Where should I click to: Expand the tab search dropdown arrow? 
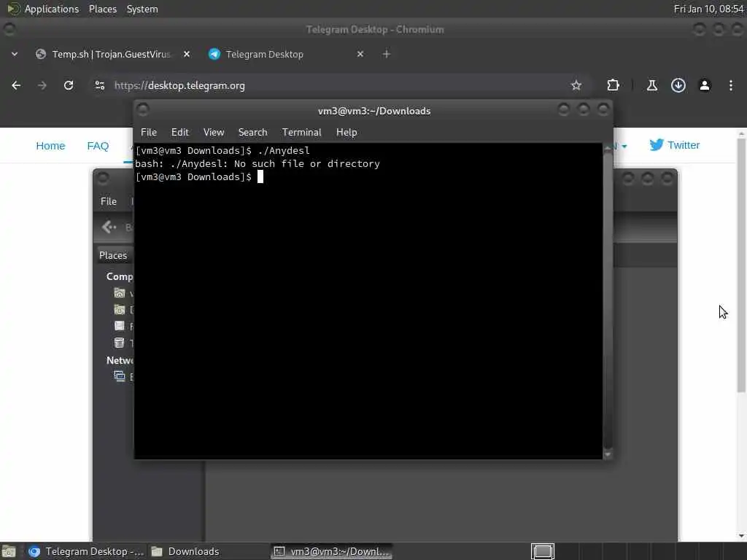pyautogui.click(x=15, y=54)
